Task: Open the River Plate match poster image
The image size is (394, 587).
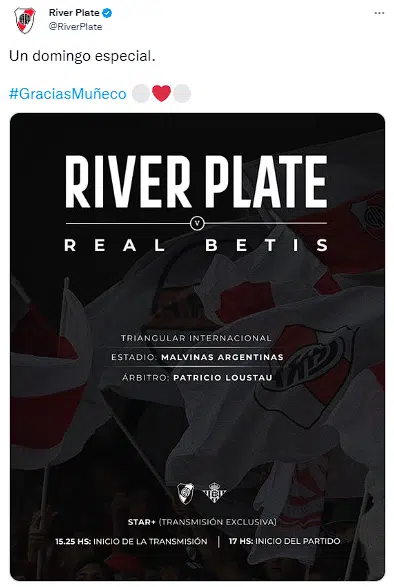Action: 197,347
